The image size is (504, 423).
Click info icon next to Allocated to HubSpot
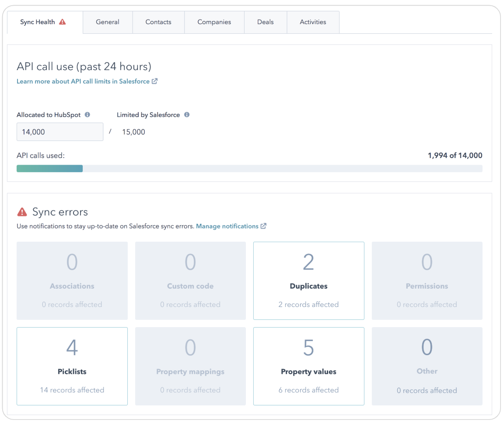87,115
